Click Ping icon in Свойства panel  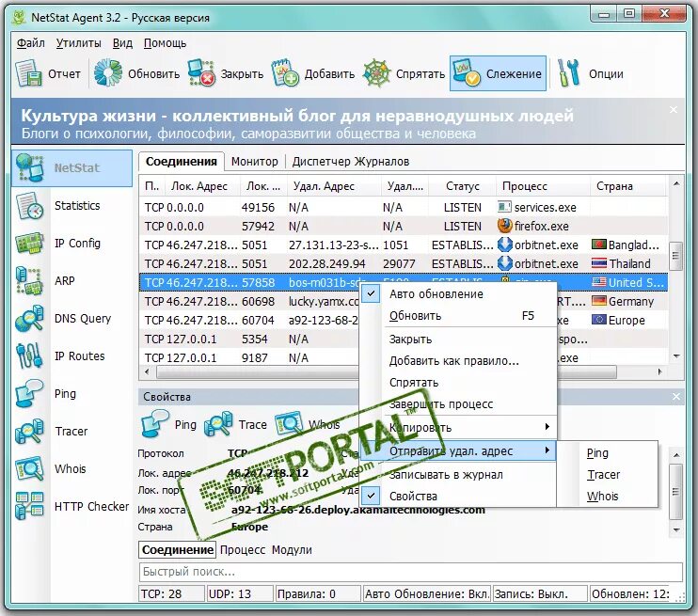tap(155, 424)
